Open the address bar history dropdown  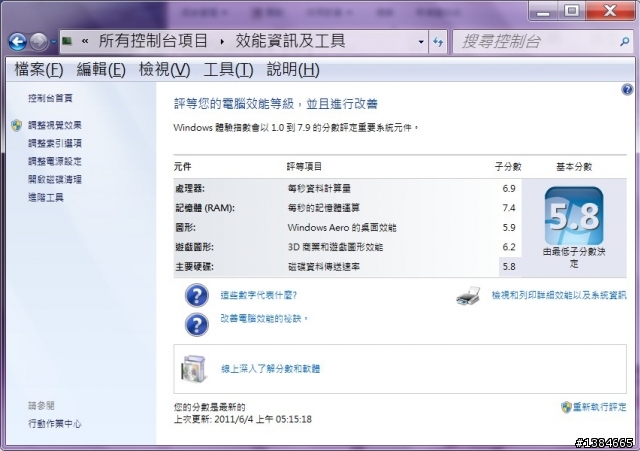pos(421,42)
